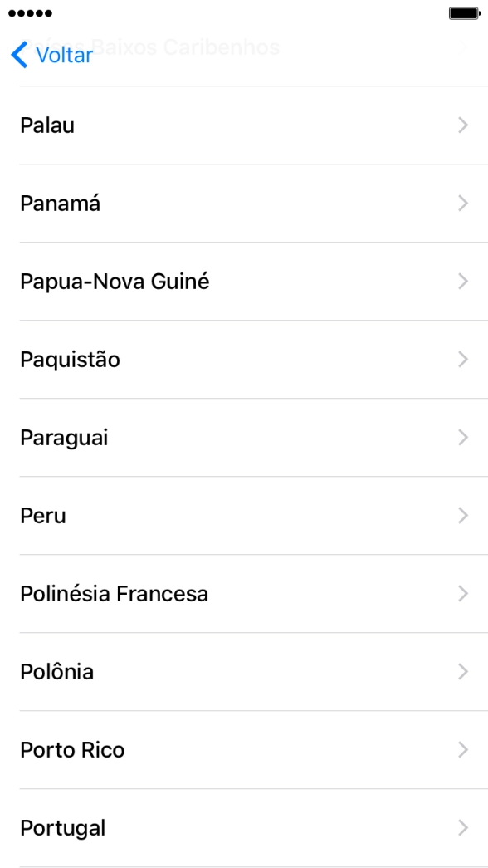
Task: Tap the chevron next to Peru
Action: click(464, 515)
